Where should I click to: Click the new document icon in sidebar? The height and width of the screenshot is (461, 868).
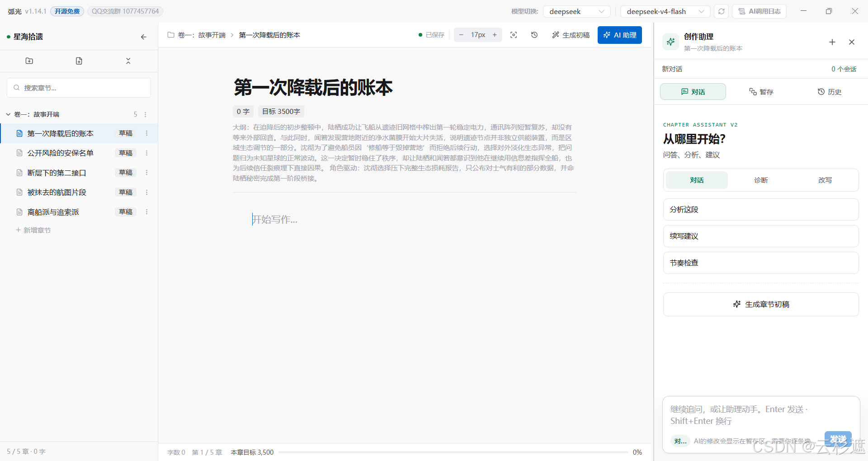tap(79, 61)
